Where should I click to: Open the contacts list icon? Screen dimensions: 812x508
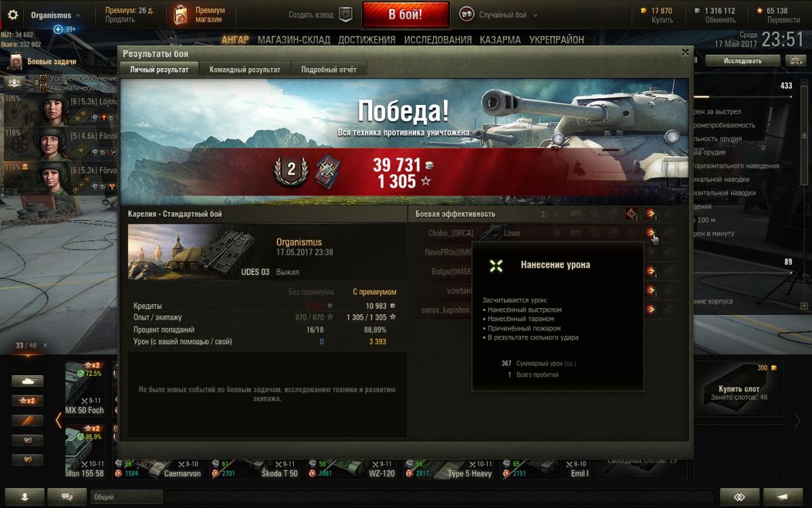coord(25,496)
